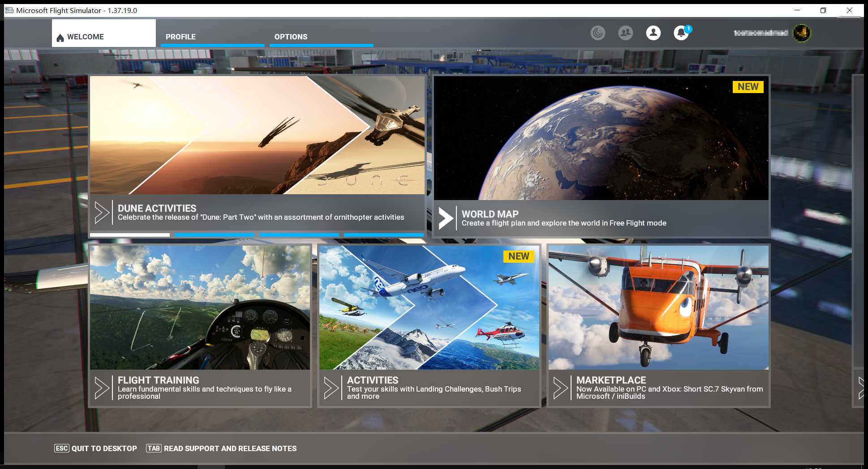Click the Dune Activities arrow icon

(x=102, y=213)
